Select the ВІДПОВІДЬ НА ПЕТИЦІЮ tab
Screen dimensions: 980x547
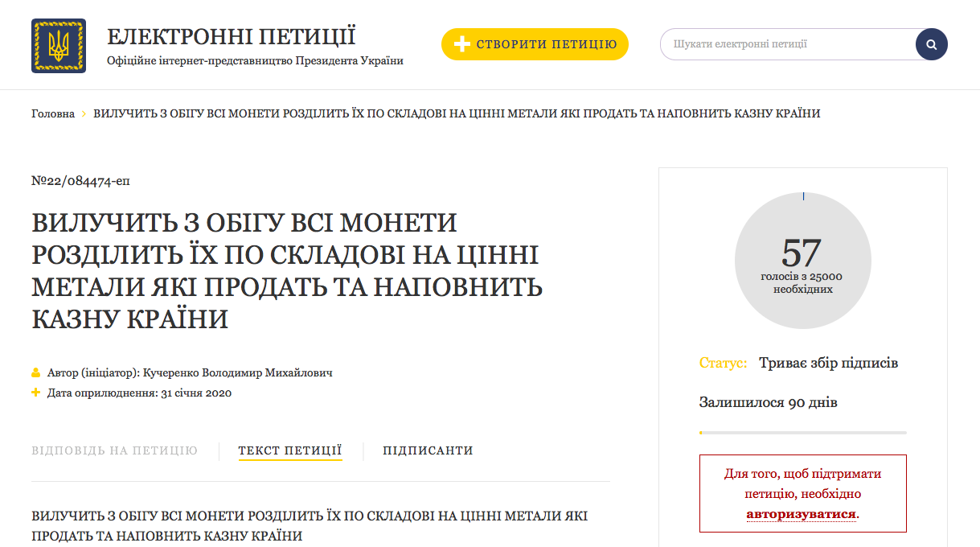point(114,450)
